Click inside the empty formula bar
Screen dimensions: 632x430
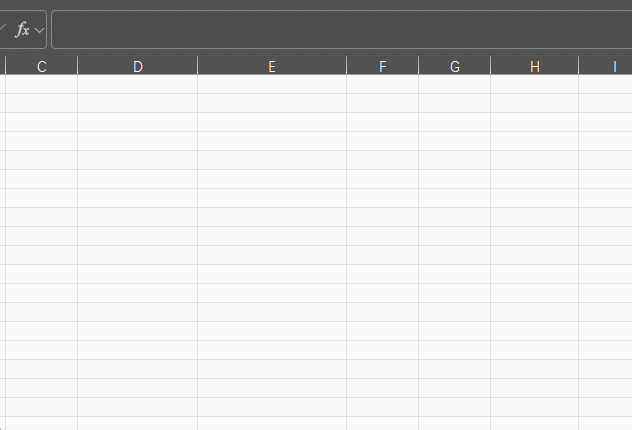pos(342,30)
